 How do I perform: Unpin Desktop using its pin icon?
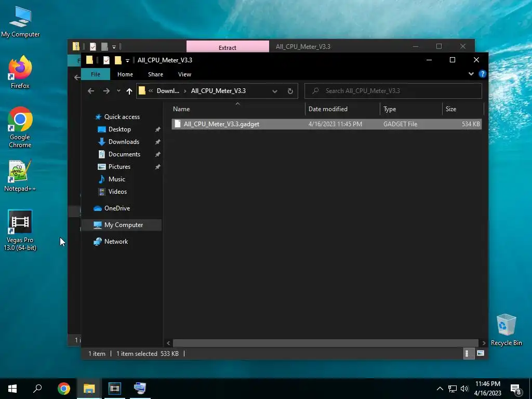(x=157, y=129)
